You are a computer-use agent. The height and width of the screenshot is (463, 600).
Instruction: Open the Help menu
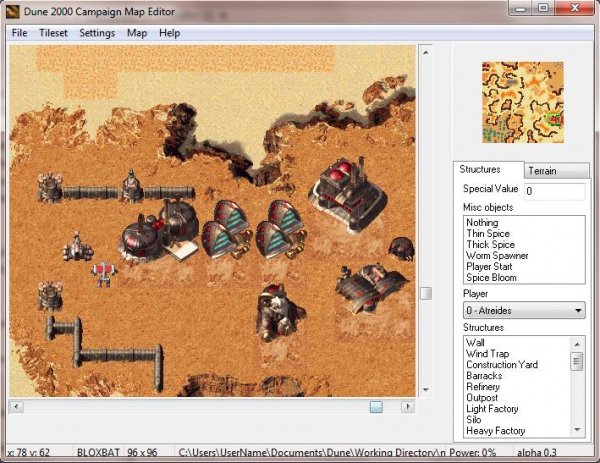[x=170, y=33]
